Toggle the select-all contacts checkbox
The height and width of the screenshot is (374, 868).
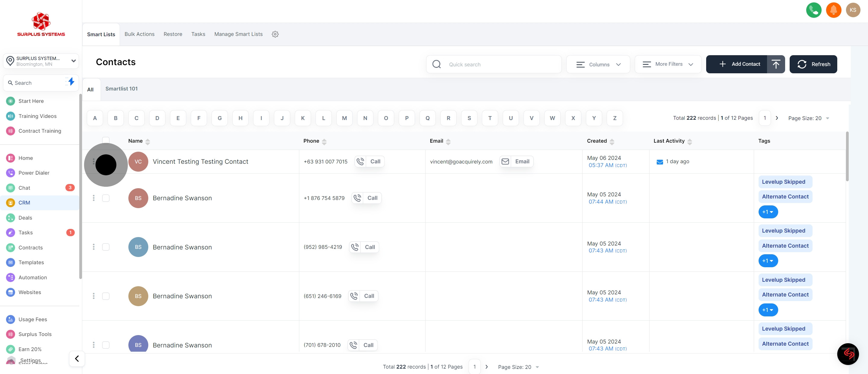(x=106, y=140)
